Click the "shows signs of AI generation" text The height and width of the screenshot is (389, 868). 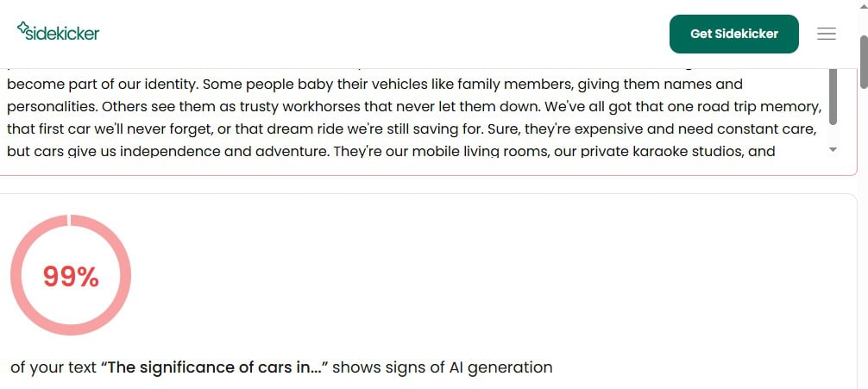pyautogui.click(x=442, y=367)
